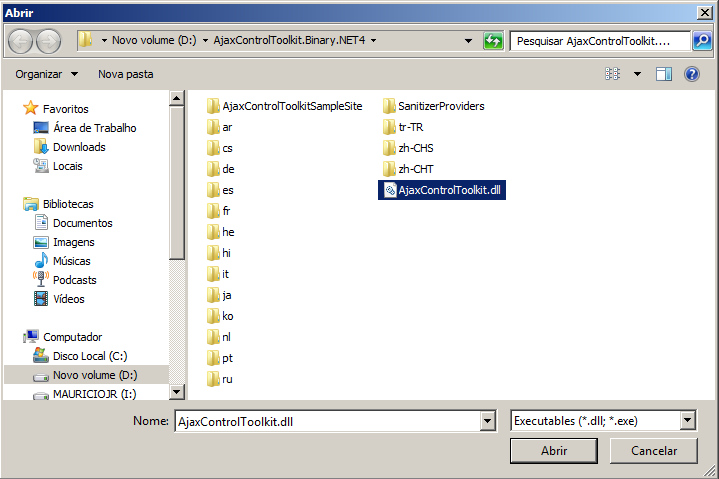Go back with the Back arrow button
The width and height of the screenshot is (719, 479).
20,42
